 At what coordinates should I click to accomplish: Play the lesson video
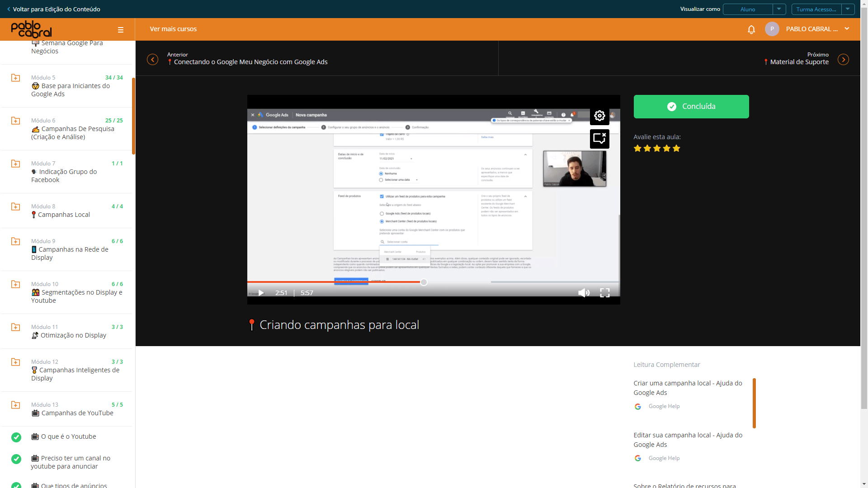point(261,293)
